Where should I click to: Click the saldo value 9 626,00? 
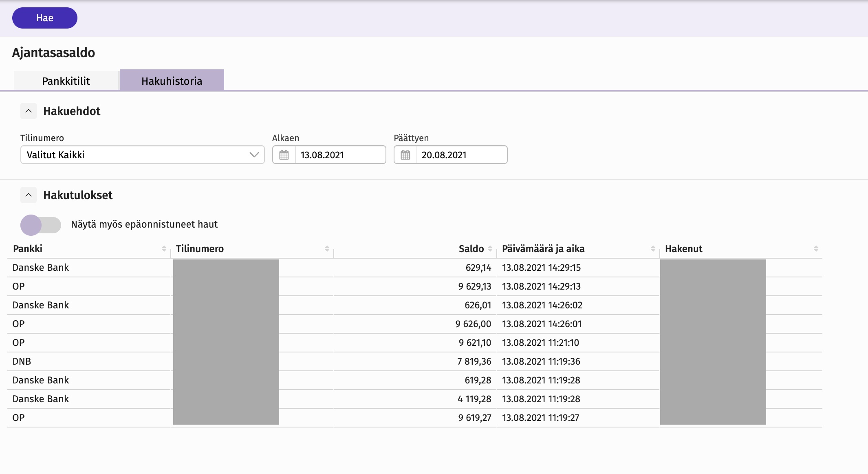474,324
